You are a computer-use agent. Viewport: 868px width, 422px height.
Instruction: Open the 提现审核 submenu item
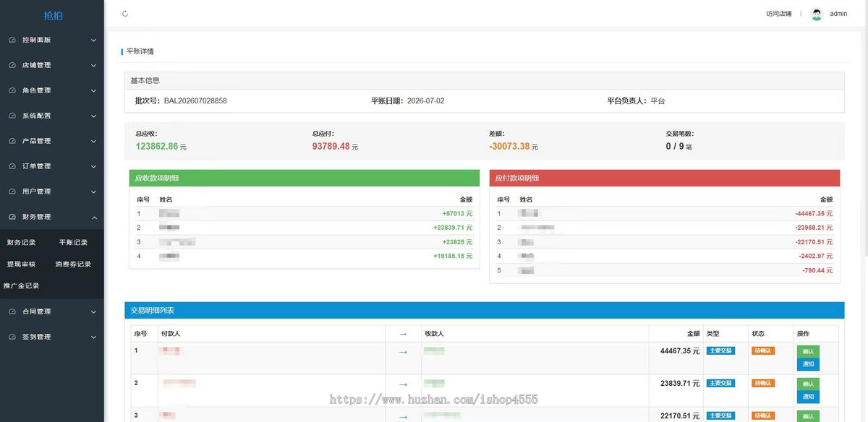21,264
